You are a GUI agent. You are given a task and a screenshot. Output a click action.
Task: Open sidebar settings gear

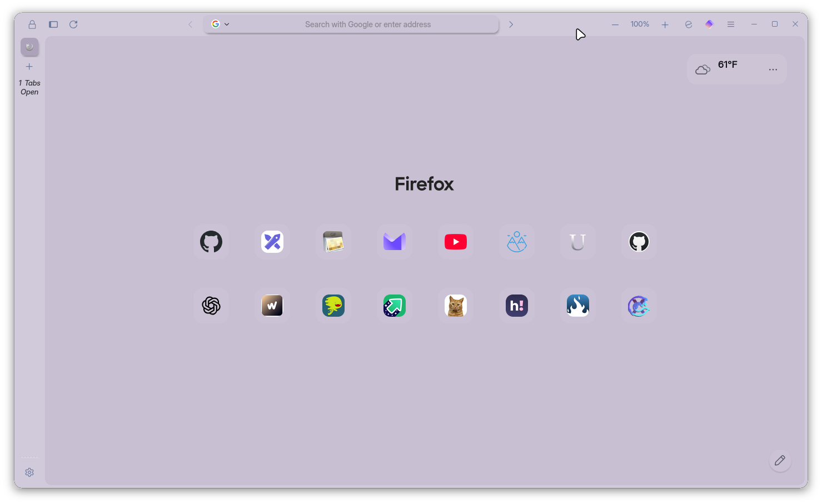pos(29,472)
